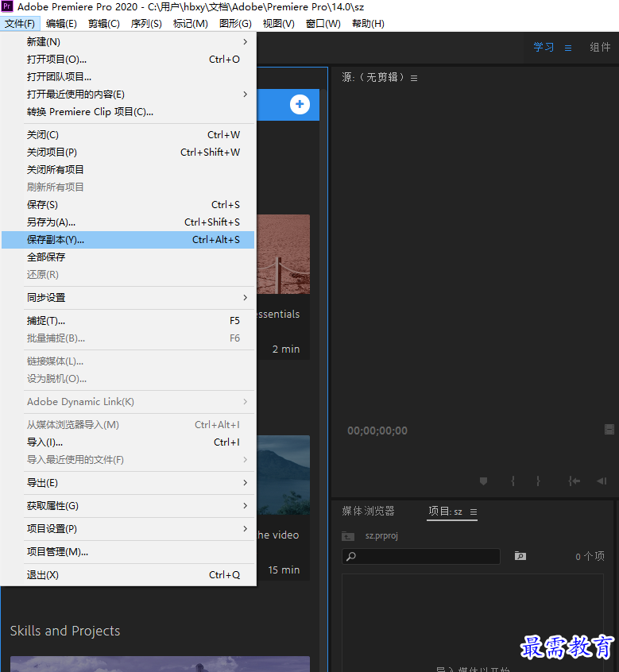This screenshot has width=619, height=672.
Task: Click the 源:（无剪辑）panel title
Action: (x=373, y=77)
